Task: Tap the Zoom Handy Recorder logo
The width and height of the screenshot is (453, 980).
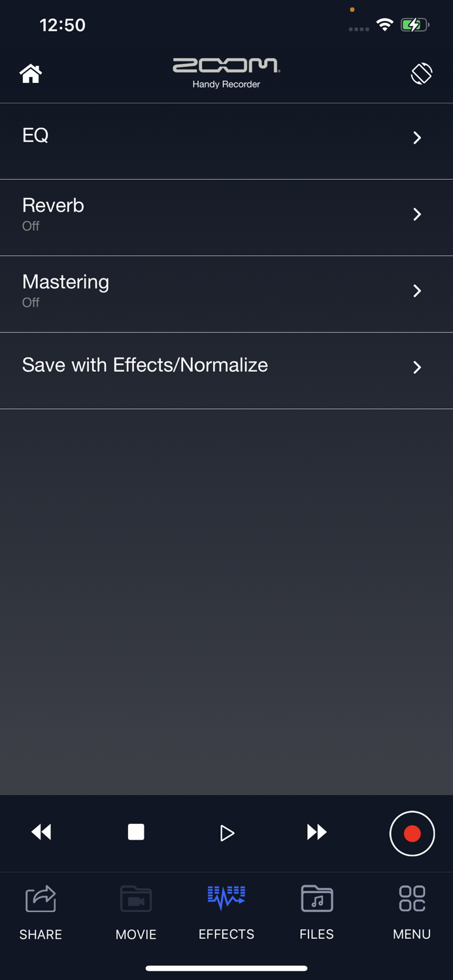Action: click(x=226, y=69)
